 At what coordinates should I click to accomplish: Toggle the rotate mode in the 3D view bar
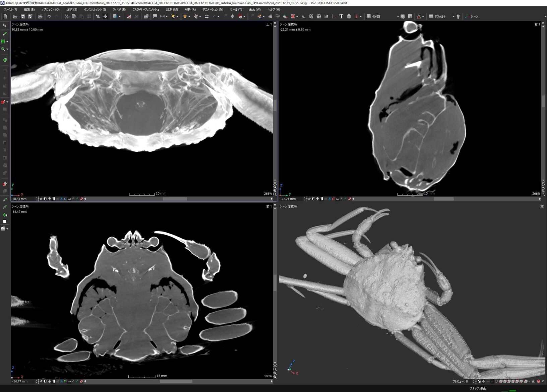(x=479, y=381)
